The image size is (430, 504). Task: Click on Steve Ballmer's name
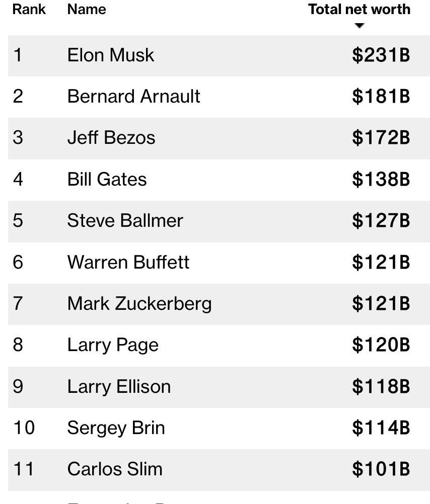[125, 220]
